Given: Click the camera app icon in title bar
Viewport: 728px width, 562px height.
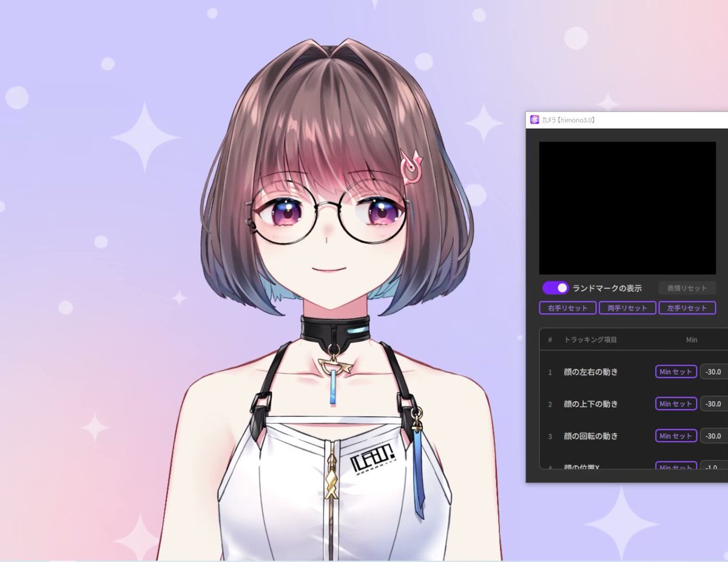Looking at the screenshot, I should 534,120.
